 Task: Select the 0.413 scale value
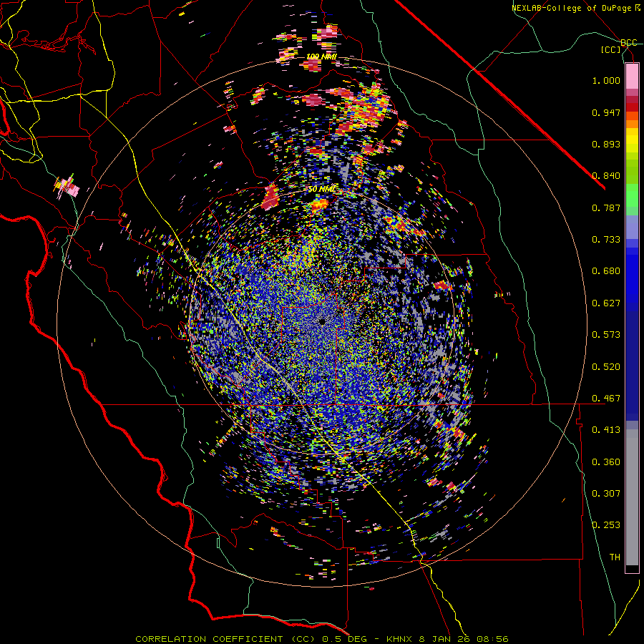coord(606,430)
